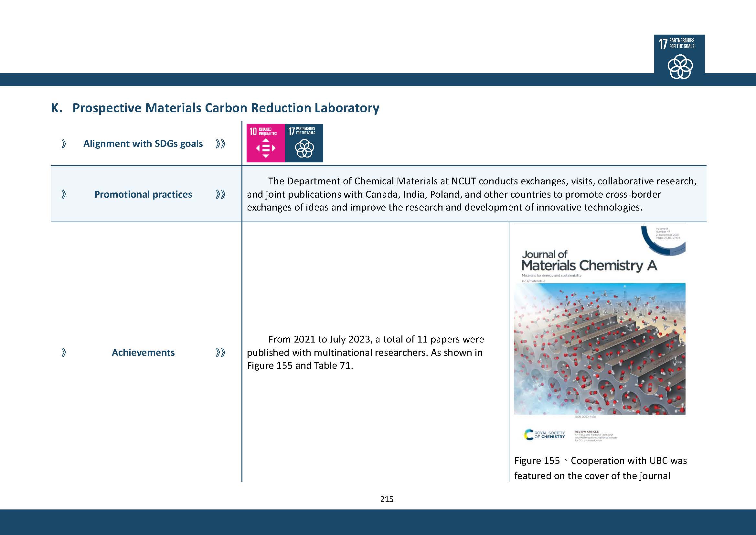Click the Alignment with SDGs goals label
This screenshot has height=535, width=756.
[143, 144]
